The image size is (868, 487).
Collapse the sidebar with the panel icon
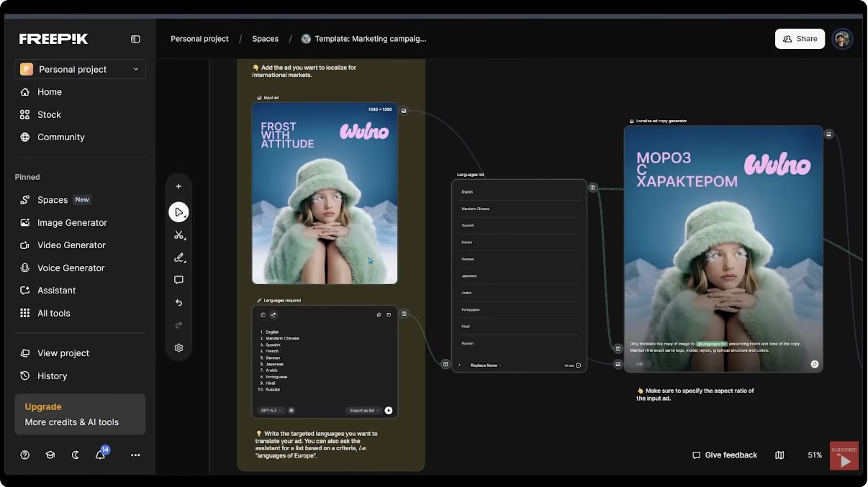pos(135,39)
